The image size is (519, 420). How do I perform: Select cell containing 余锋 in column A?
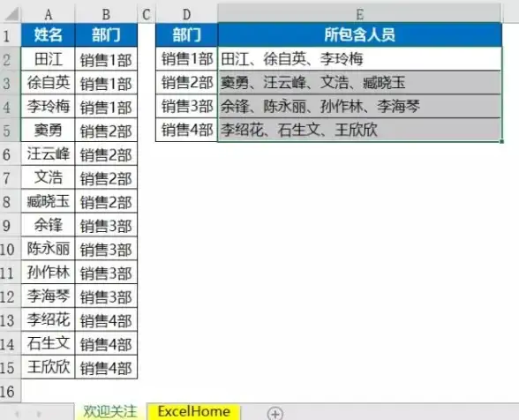(x=49, y=225)
